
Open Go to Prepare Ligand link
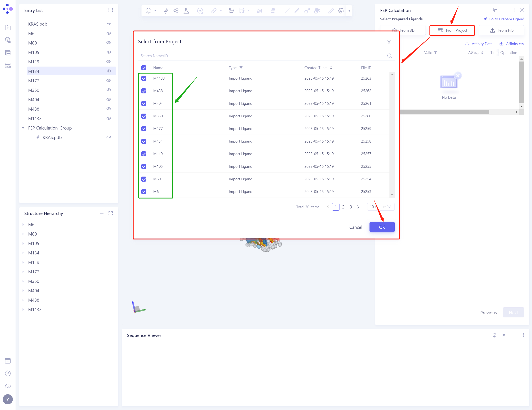click(504, 19)
